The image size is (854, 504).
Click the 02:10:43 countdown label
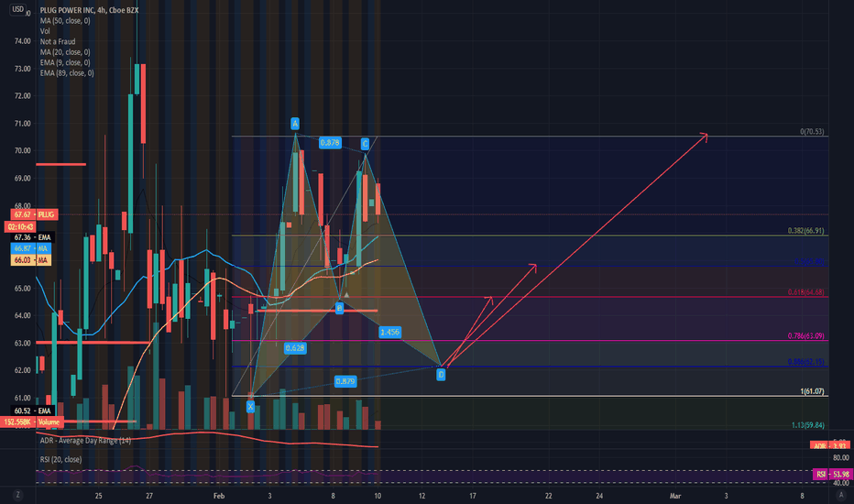pos(20,226)
